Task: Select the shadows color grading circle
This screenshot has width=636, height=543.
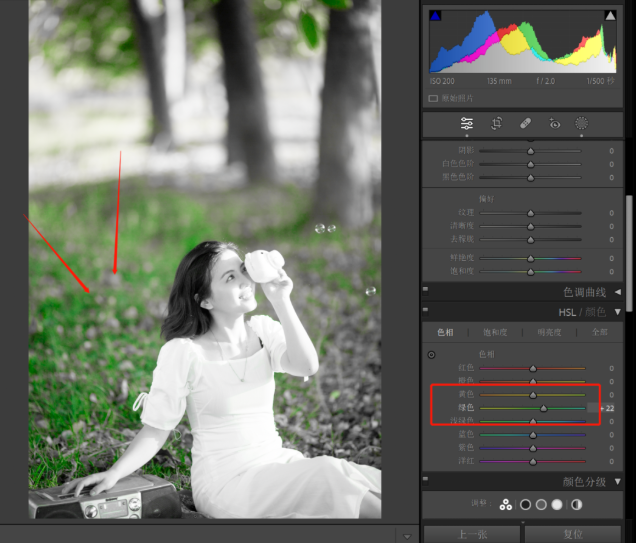Action: coord(525,504)
